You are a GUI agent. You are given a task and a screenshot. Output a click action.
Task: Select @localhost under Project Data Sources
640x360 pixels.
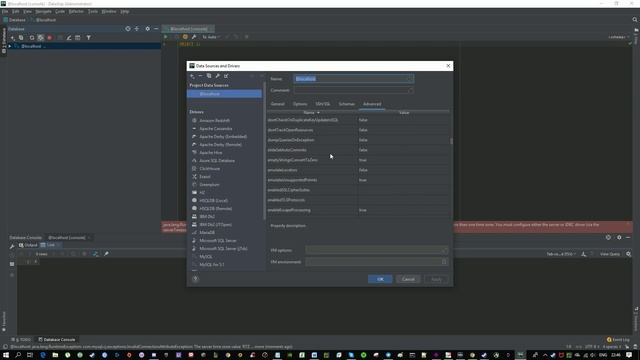click(x=224, y=94)
